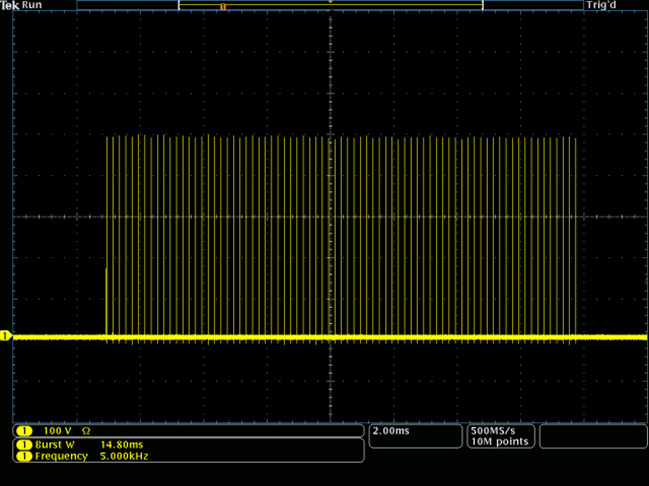Click the channel badge beside Frequency
This screenshot has width=649, height=486.
click(x=21, y=456)
